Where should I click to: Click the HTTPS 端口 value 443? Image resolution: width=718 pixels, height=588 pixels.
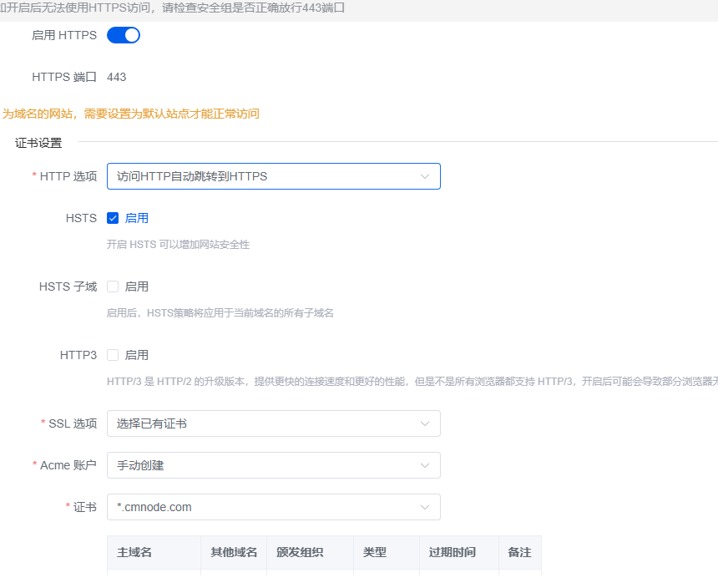coord(117,77)
